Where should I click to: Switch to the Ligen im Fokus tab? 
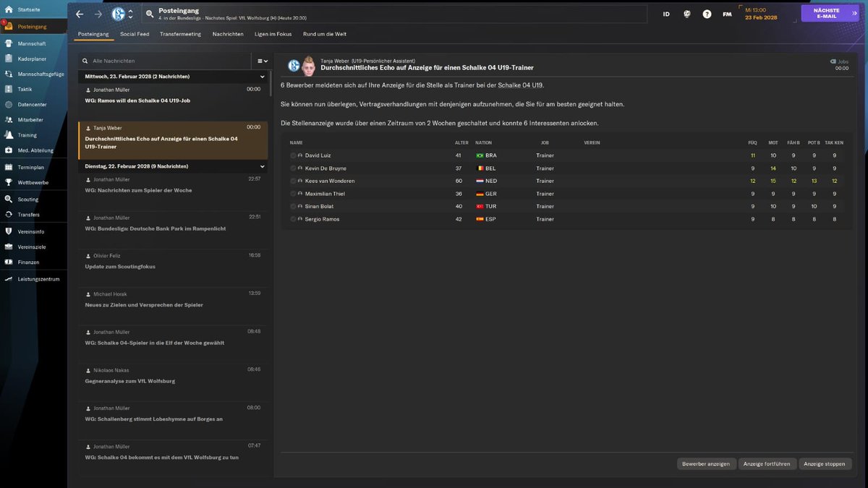[x=273, y=34]
